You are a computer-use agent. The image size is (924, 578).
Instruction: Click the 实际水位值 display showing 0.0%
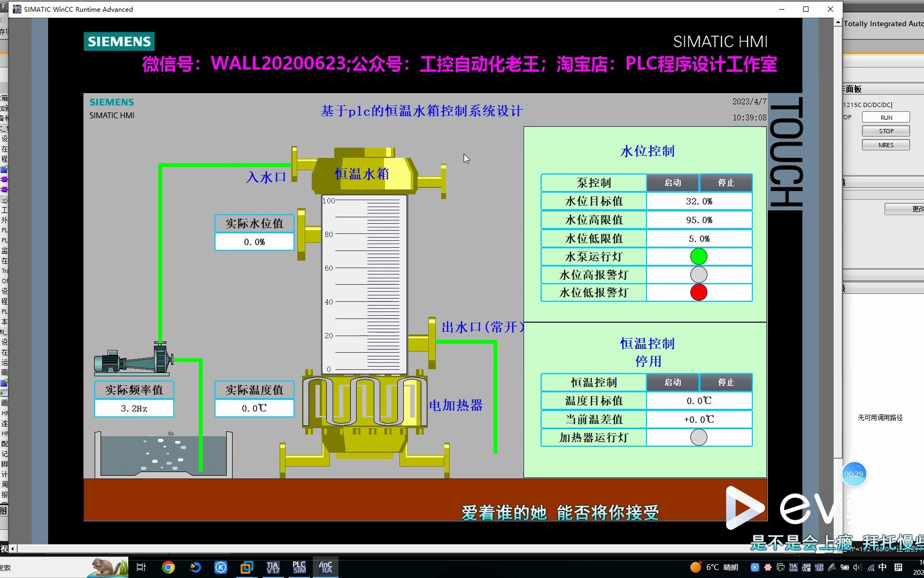(255, 242)
